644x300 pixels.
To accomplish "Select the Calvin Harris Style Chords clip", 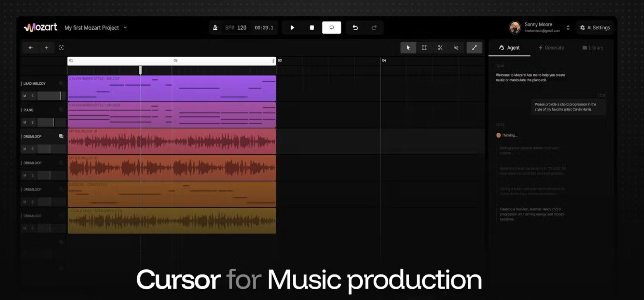I will coord(172,115).
